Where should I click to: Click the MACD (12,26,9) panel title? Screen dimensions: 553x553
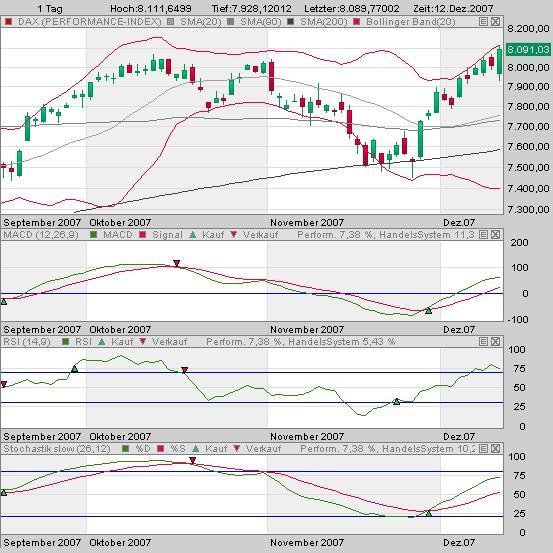click(41, 235)
